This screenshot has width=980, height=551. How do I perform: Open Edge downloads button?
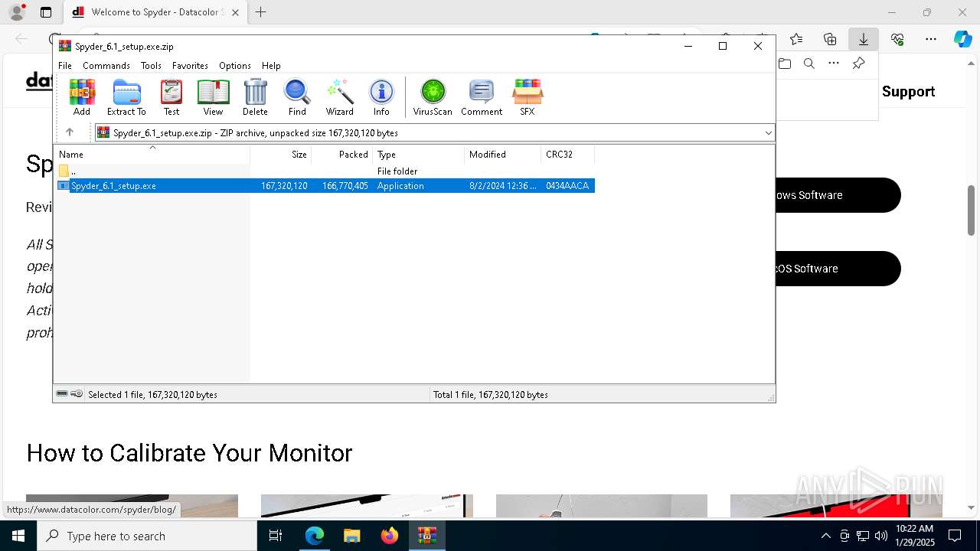[864, 39]
